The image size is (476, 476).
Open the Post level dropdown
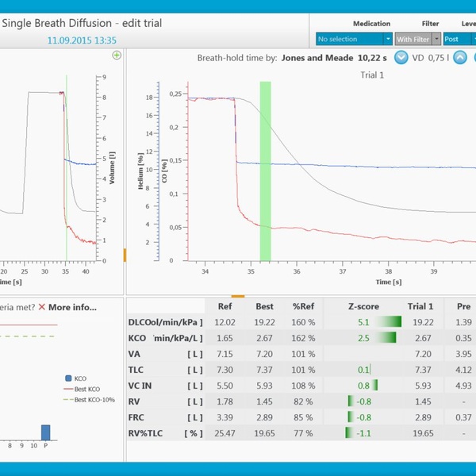[459, 39]
